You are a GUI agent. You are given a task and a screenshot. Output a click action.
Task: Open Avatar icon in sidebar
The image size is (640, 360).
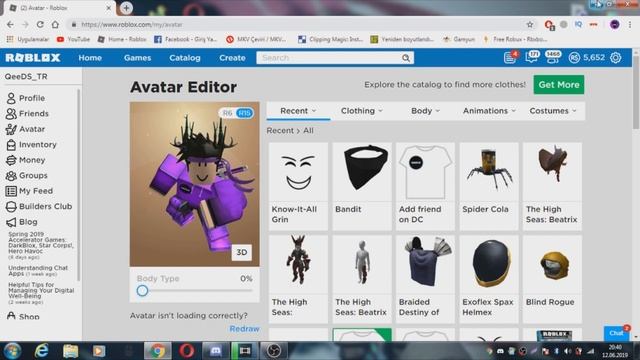pos(11,129)
